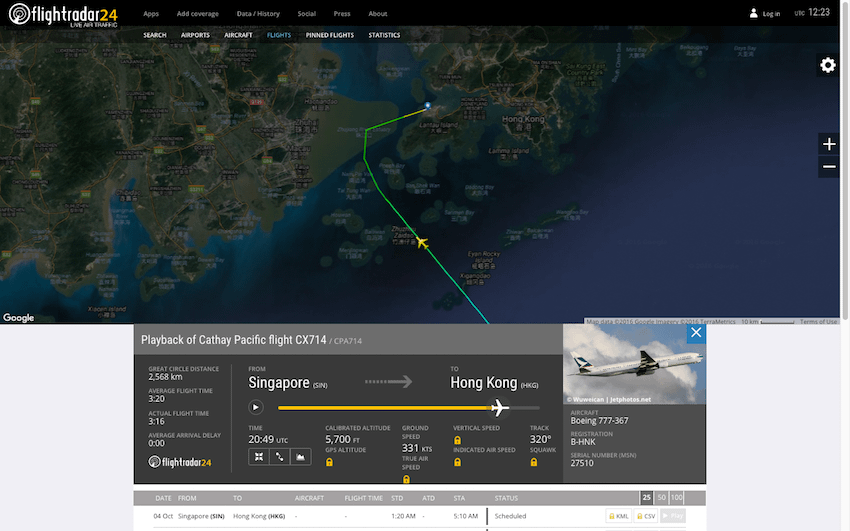Open the About menu
850x531 pixels.
[x=378, y=14]
